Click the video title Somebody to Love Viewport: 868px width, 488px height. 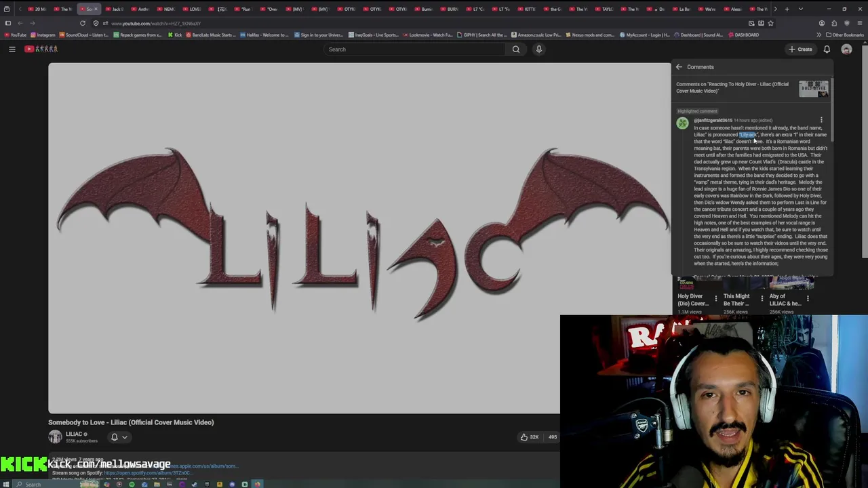131,422
